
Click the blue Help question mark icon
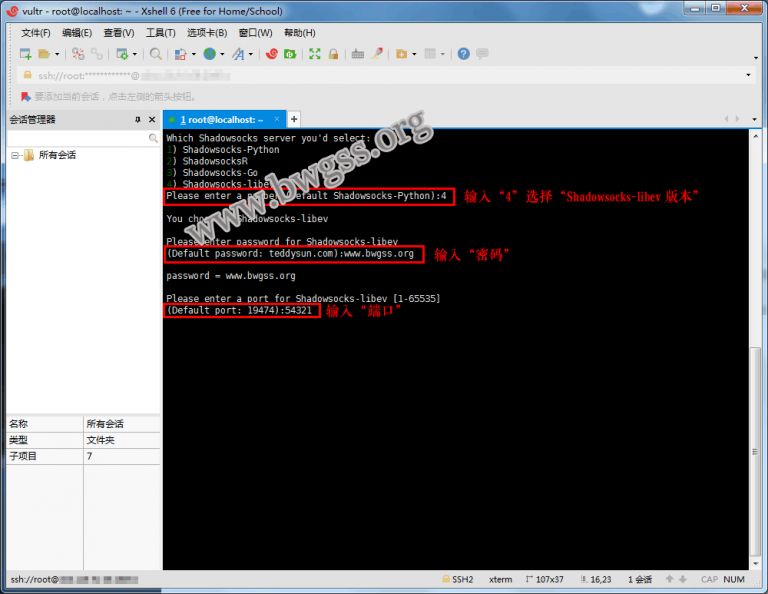pos(463,54)
